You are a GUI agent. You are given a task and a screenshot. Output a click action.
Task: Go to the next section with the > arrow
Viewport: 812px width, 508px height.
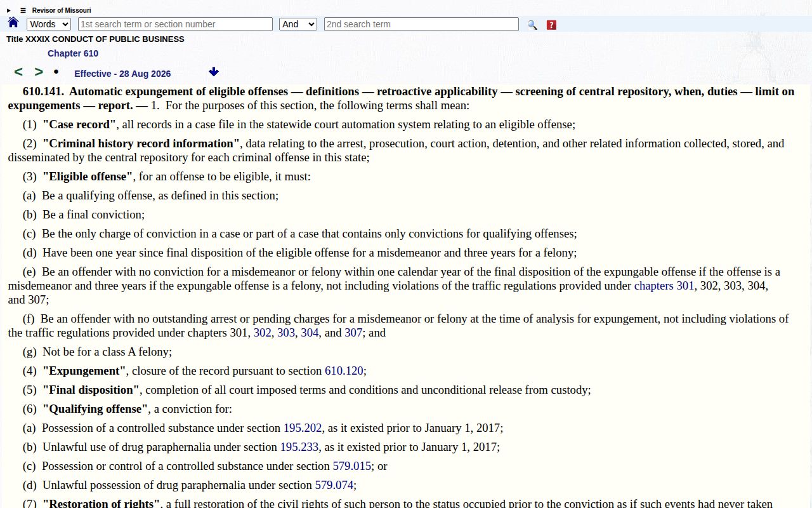point(39,72)
